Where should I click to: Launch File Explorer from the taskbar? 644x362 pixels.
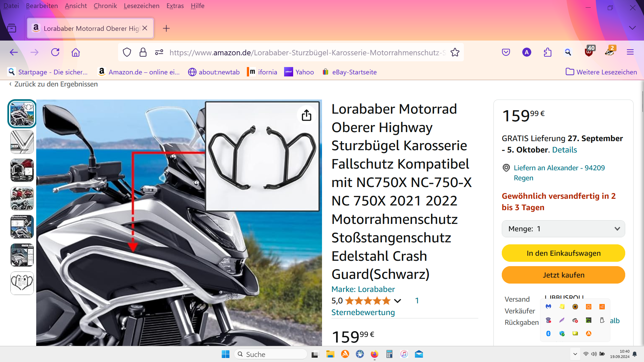[330, 354]
